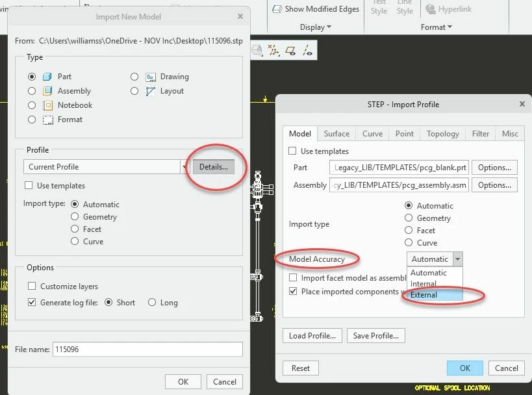Click the profile Details button
Viewport: 532px width, 395px height.
point(214,167)
